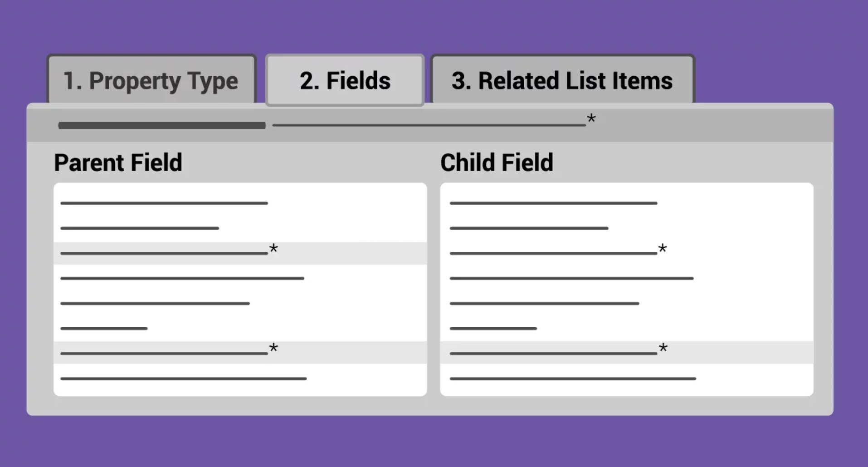Click the Child Field heading
868x467 pixels.
pos(497,162)
